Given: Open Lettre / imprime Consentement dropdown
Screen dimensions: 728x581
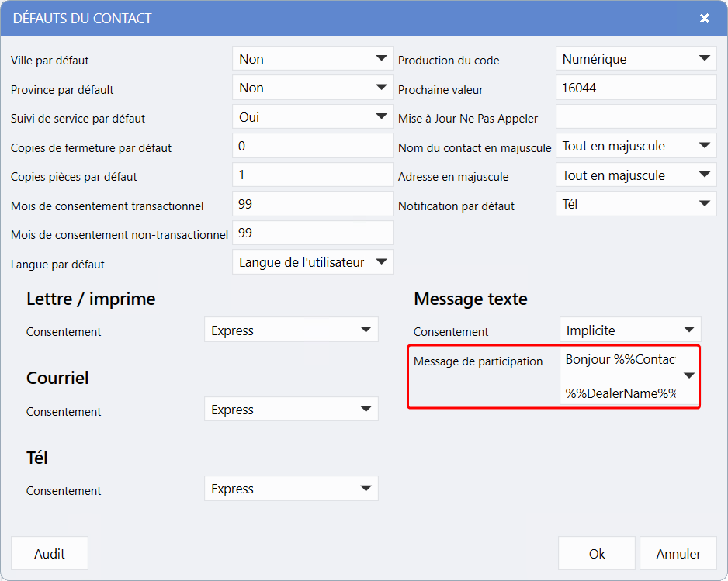Looking at the screenshot, I should [291, 330].
